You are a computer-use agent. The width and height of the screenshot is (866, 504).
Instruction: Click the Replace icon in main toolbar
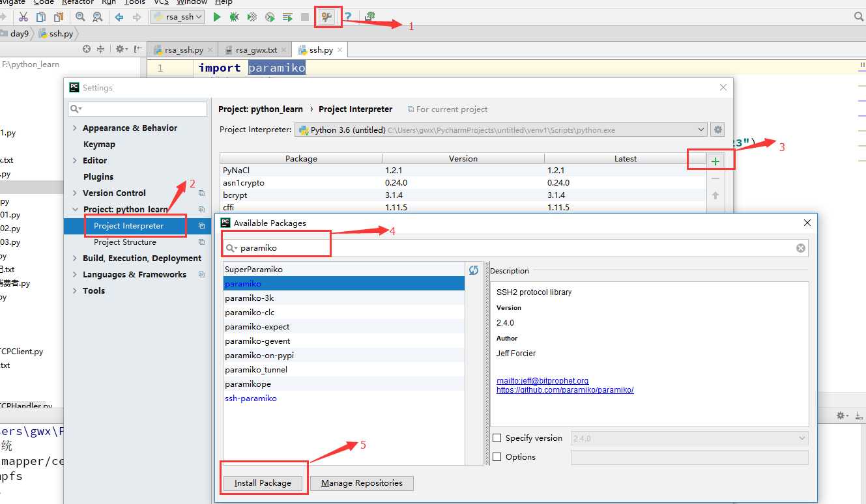[x=97, y=17]
